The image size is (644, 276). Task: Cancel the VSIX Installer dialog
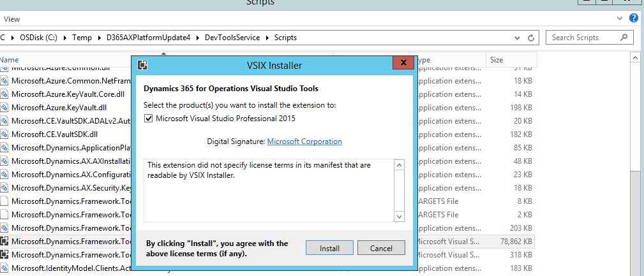point(381,248)
